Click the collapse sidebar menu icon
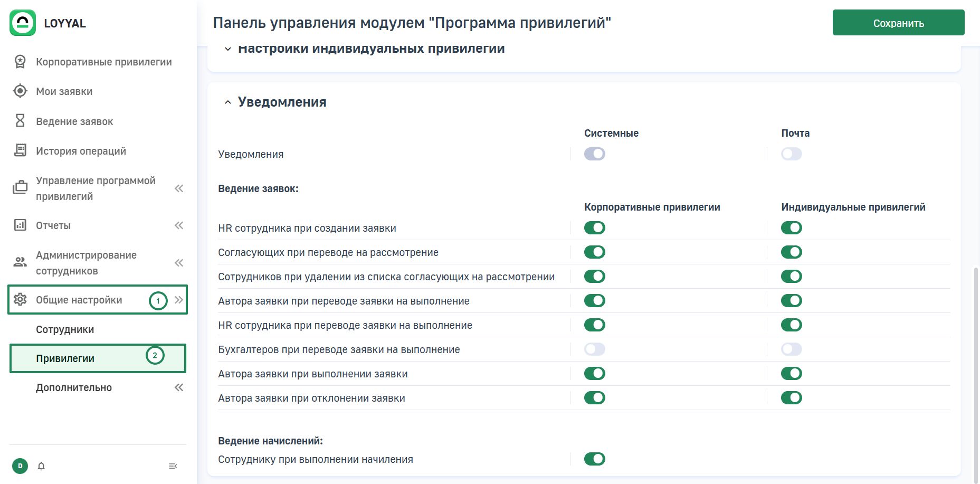Image resolution: width=980 pixels, height=484 pixels. (173, 466)
